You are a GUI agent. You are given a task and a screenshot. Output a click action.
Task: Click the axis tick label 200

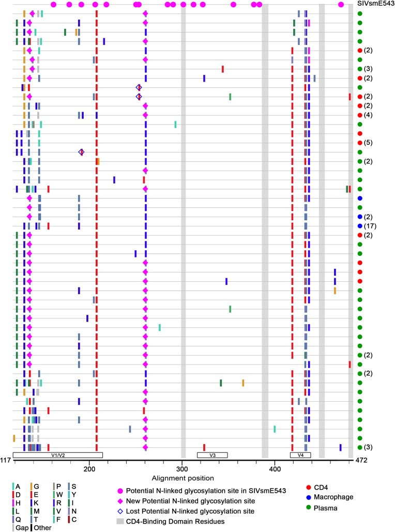(89, 469)
